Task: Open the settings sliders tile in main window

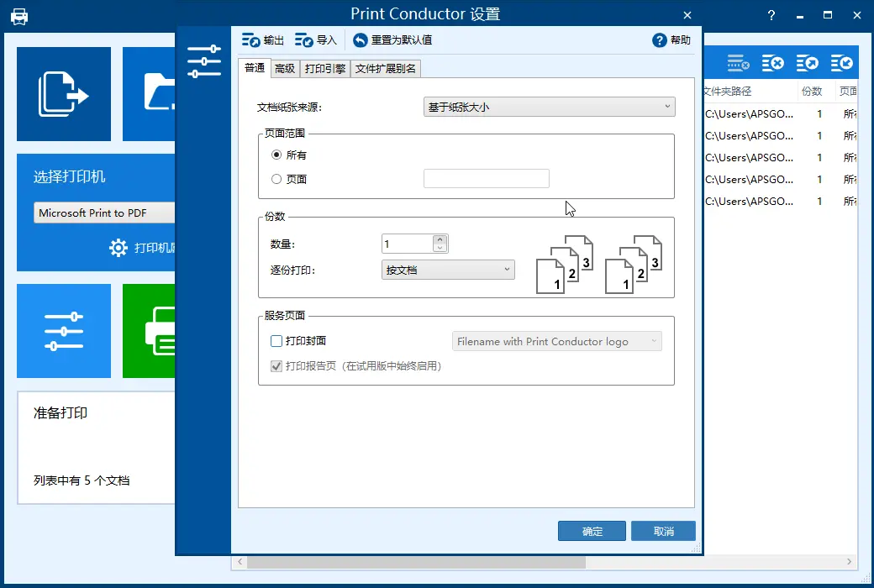Action: click(x=64, y=331)
